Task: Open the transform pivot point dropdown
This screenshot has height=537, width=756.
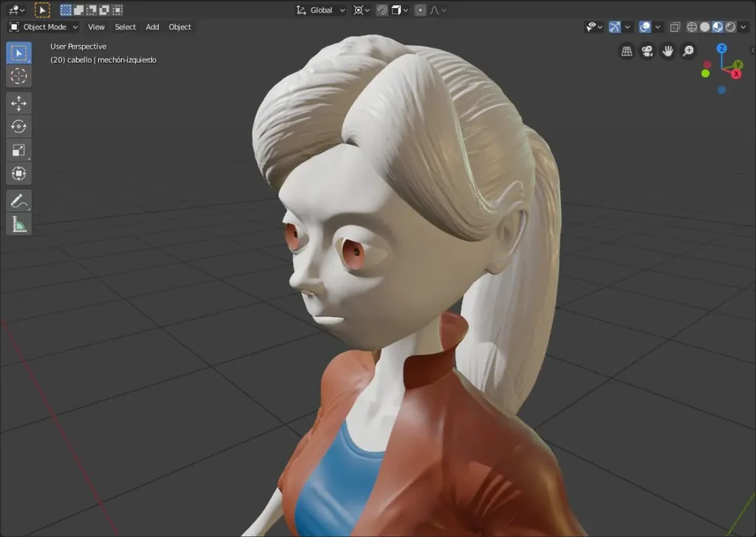Action: coord(361,10)
